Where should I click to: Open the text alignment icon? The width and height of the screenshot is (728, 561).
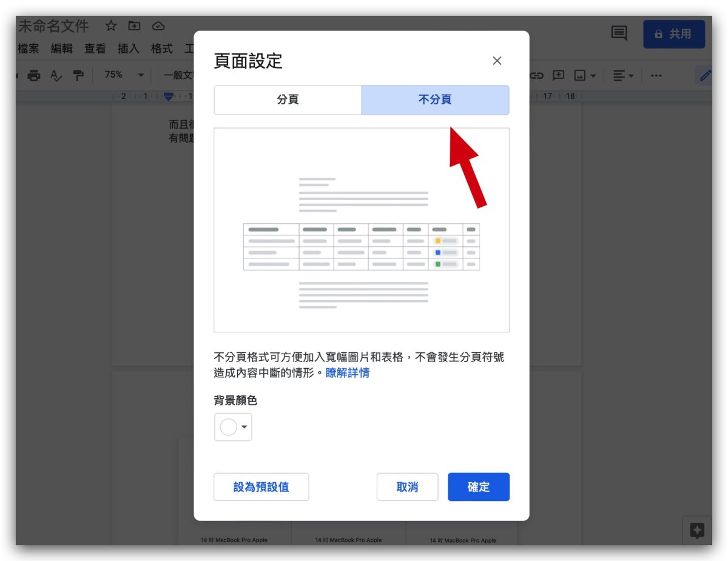pos(619,75)
